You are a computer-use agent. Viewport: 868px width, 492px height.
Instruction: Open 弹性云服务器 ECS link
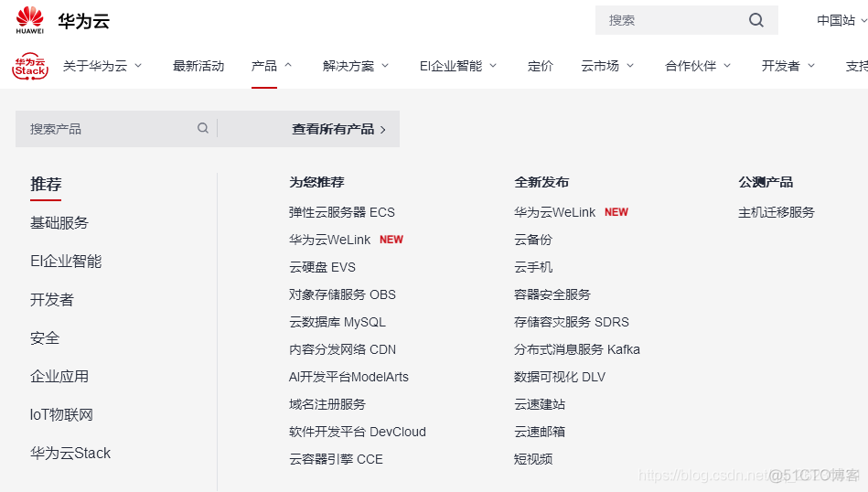pyautogui.click(x=341, y=212)
